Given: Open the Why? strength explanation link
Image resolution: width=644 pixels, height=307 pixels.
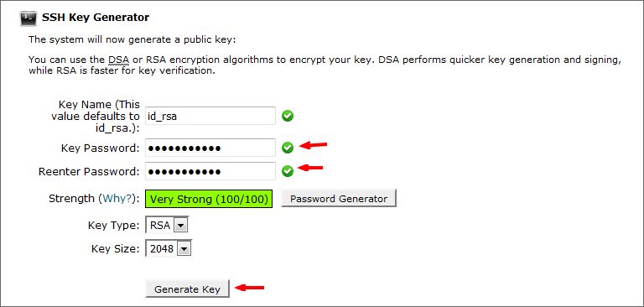Looking at the screenshot, I should tap(117, 199).
